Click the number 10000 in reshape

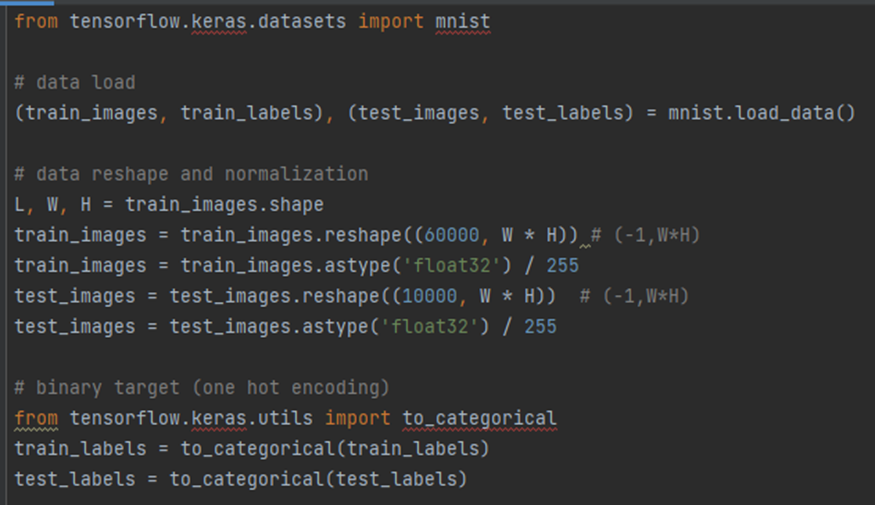[x=430, y=296]
